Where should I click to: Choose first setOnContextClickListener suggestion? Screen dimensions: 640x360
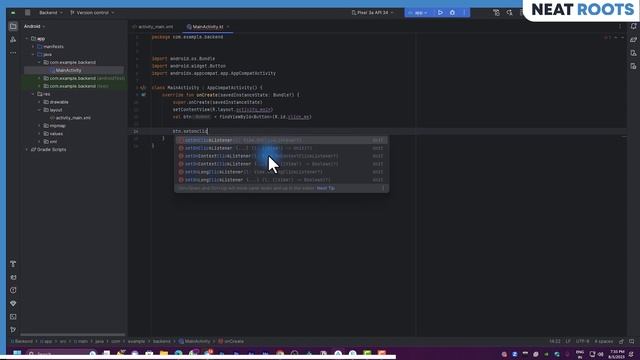282,156
